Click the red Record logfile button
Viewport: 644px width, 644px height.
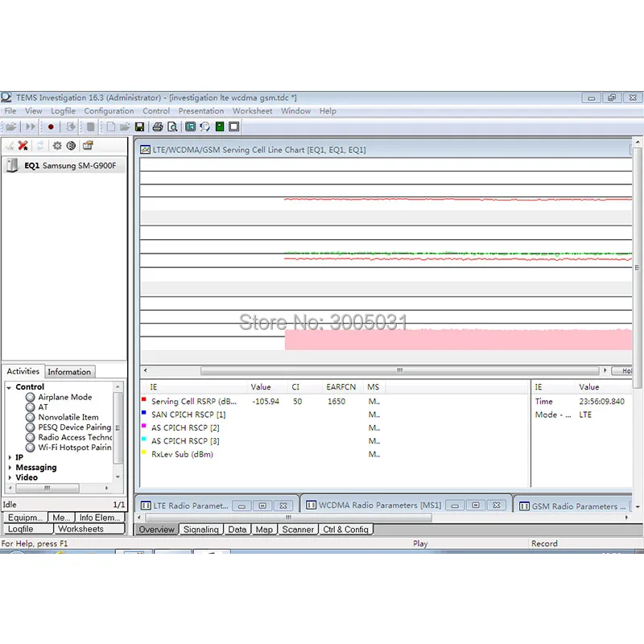(x=51, y=127)
